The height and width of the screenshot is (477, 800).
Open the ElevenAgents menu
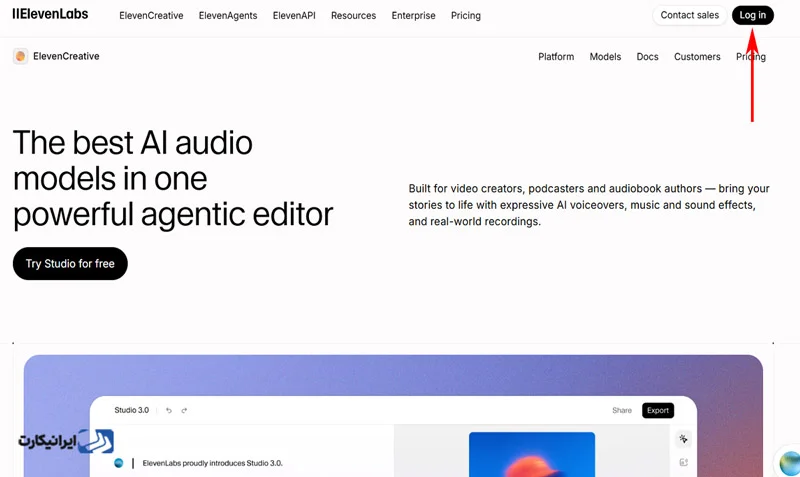[x=228, y=16]
